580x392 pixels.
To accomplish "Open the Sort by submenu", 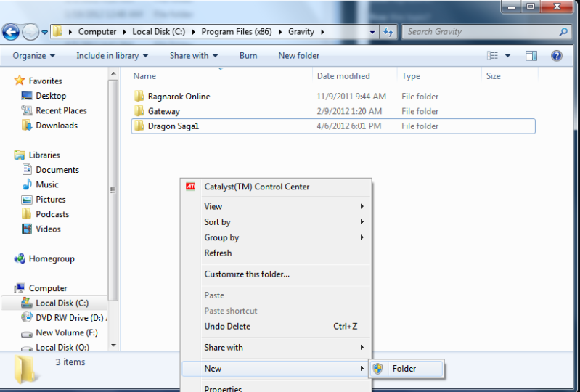I will point(277,222).
